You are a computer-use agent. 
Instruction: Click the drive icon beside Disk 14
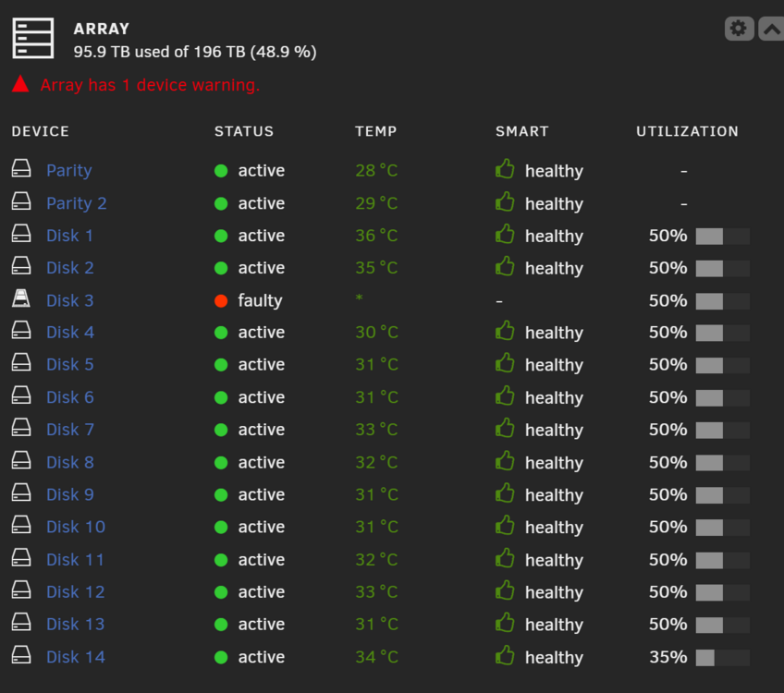click(x=21, y=654)
